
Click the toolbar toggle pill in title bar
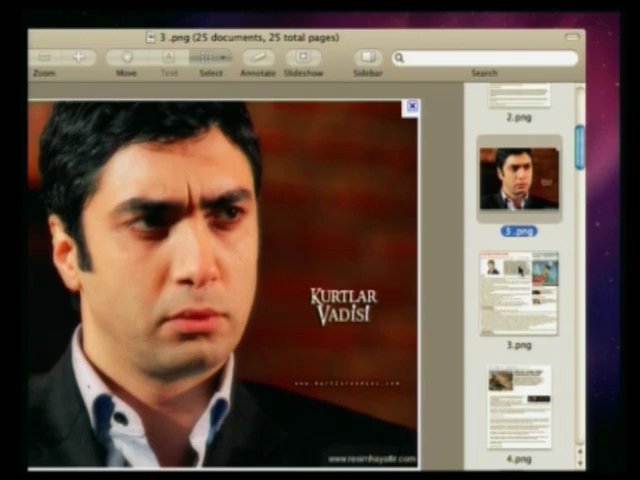click(572, 37)
